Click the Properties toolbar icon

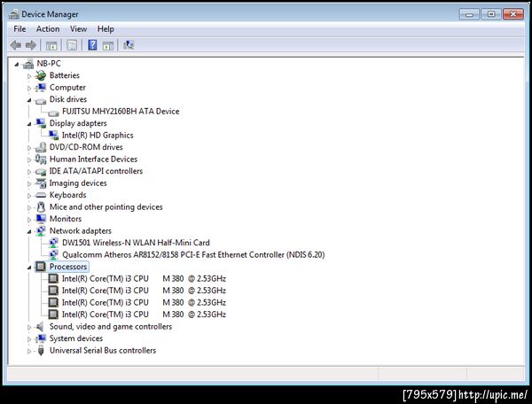coord(72,45)
